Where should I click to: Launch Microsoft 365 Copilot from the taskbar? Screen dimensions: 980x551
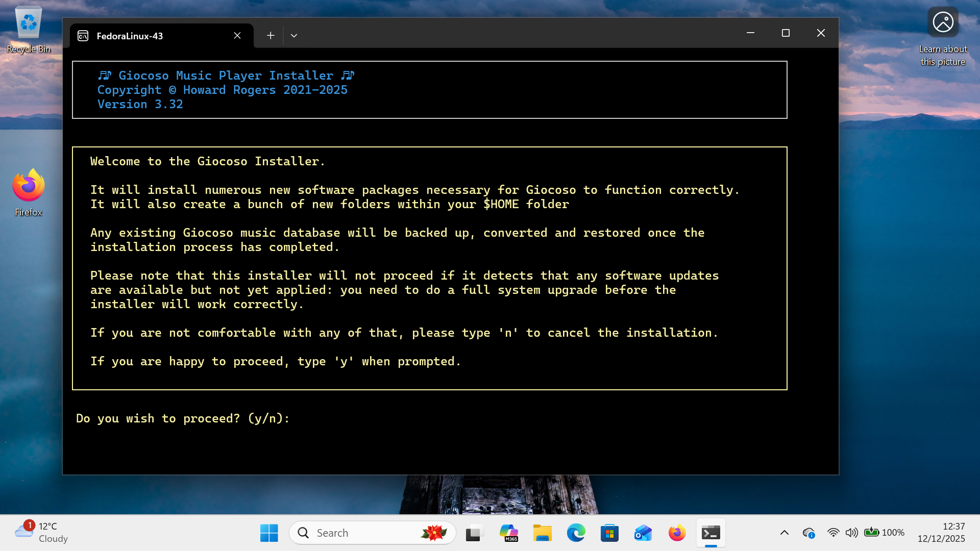click(x=508, y=533)
